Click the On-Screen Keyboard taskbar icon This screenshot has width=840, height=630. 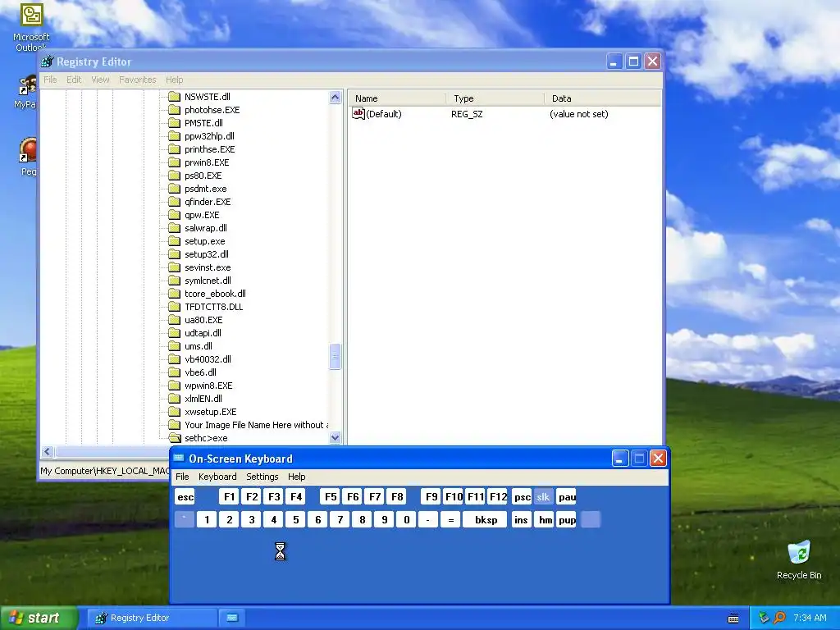[x=232, y=618]
